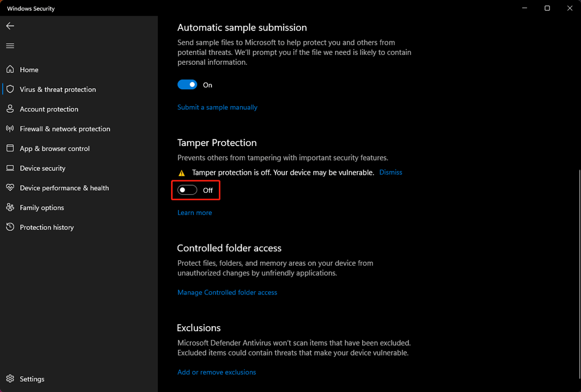The height and width of the screenshot is (392, 581).
Task: Click the laptop icon for Device security
Action: click(x=10, y=168)
